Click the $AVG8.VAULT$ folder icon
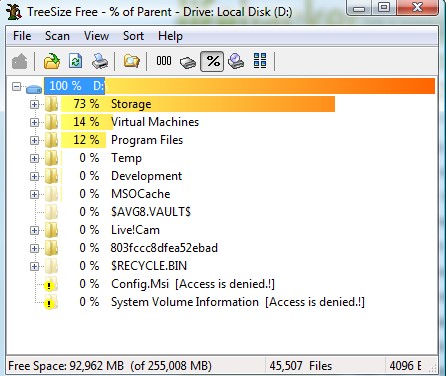This screenshot has height=376, width=446. tap(51, 212)
